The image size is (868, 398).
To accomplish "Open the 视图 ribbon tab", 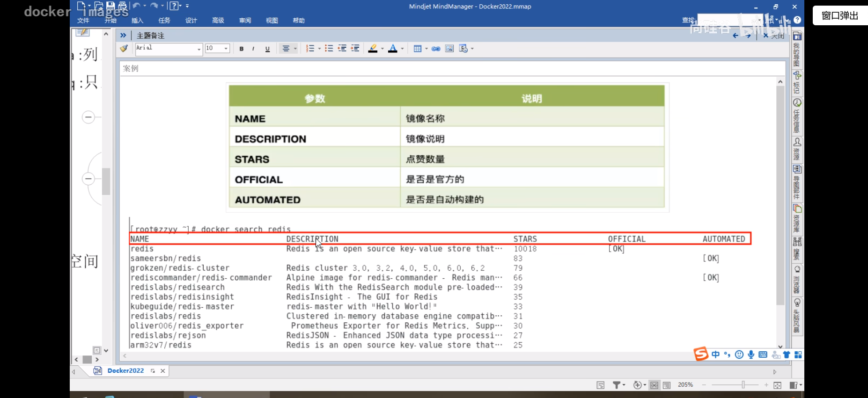I will point(272,21).
